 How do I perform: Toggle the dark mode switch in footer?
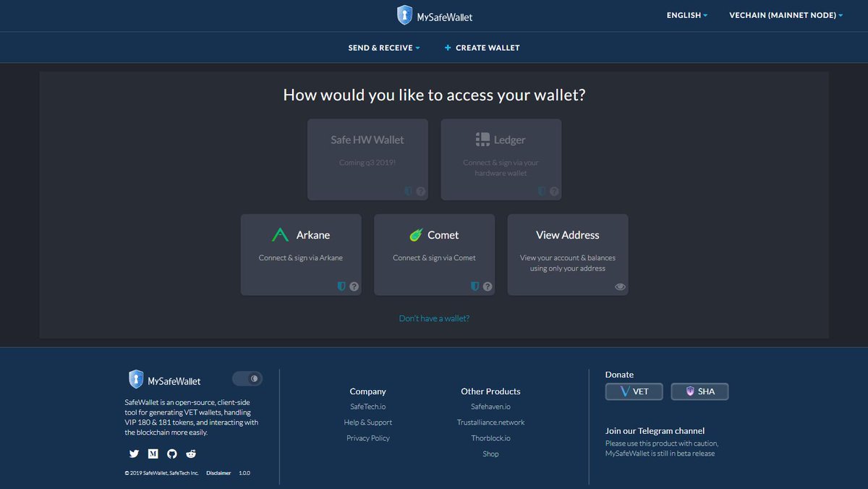[247, 378]
